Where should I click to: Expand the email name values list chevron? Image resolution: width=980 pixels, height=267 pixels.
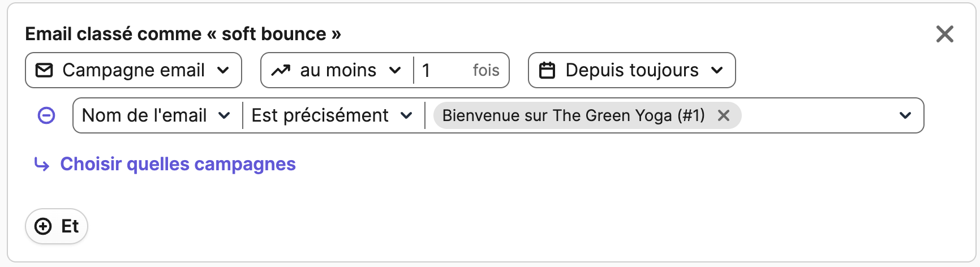pos(905,115)
